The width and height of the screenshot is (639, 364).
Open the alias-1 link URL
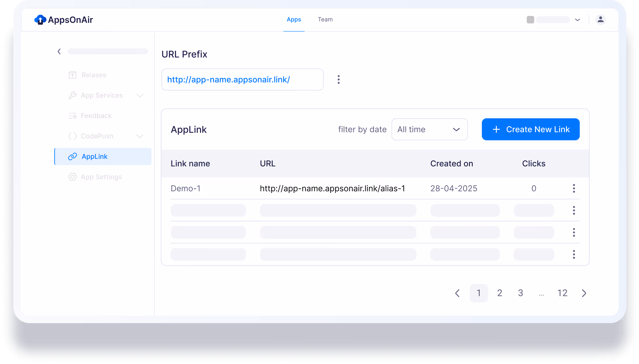point(332,189)
